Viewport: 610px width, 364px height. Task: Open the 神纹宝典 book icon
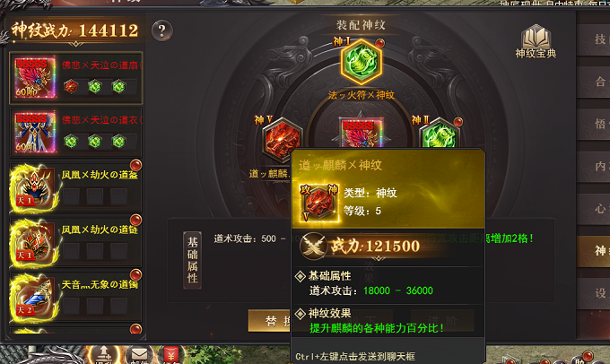(x=536, y=41)
